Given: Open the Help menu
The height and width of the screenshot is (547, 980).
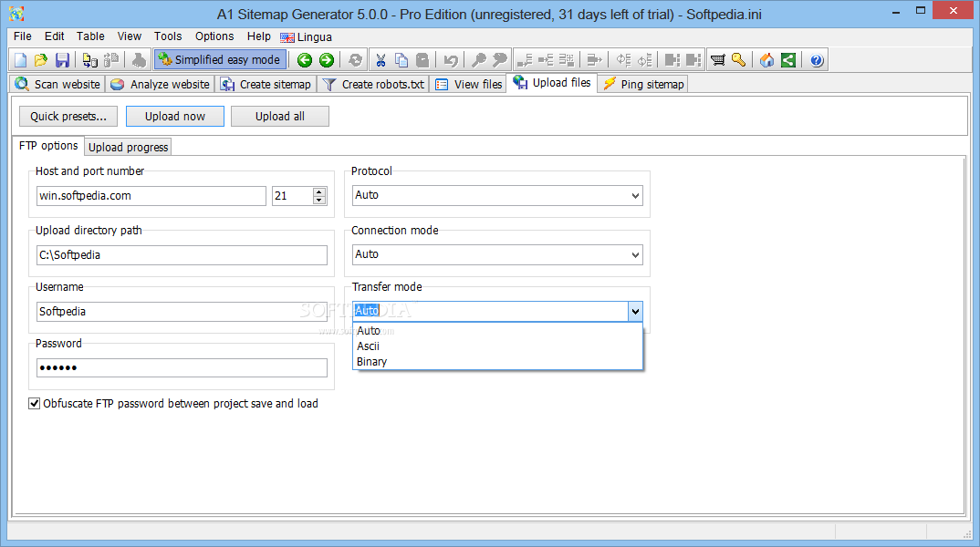Looking at the screenshot, I should [x=259, y=36].
